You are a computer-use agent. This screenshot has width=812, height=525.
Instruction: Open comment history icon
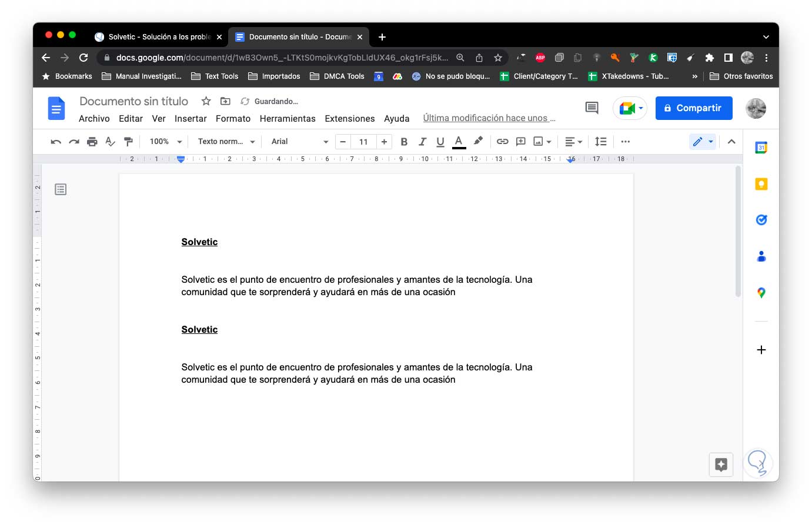(x=592, y=108)
